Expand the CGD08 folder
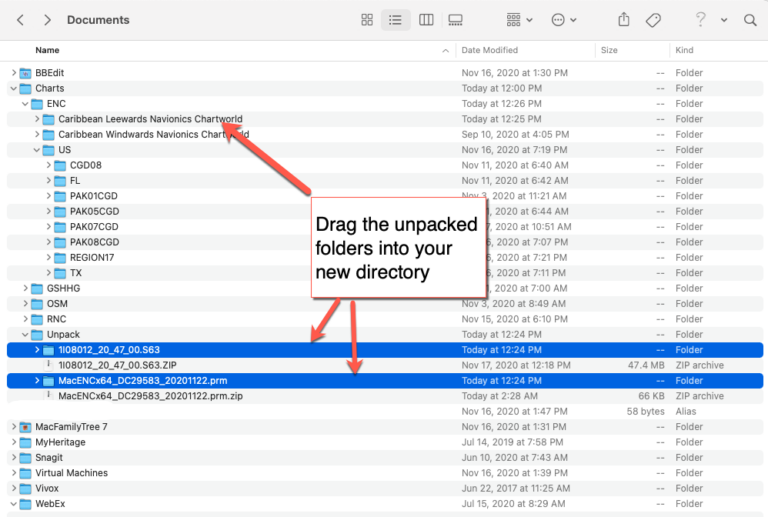 [49, 165]
